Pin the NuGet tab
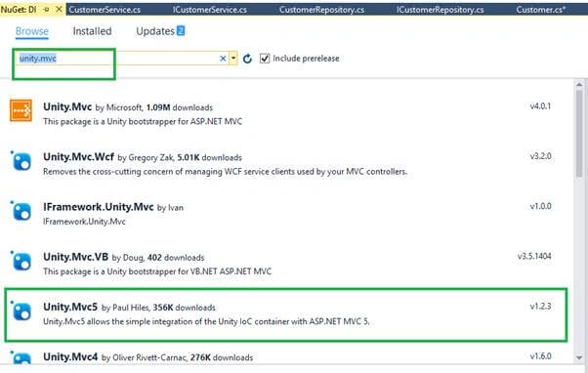588x373 pixels. (x=47, y=10)
